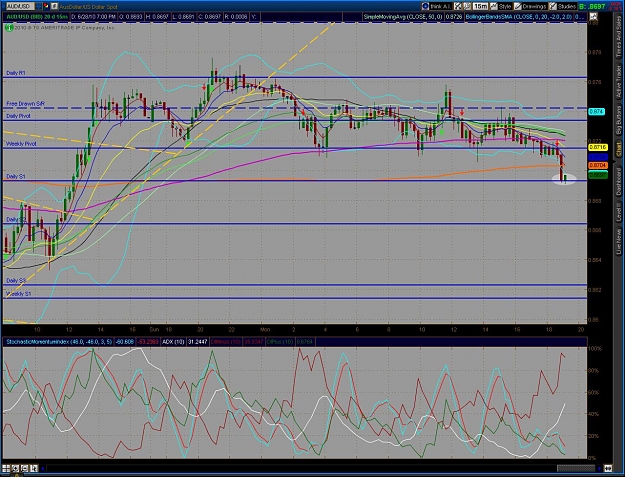Click the expand time axis icon at bottom right
The image size is (625, 477).
point(608,469)
